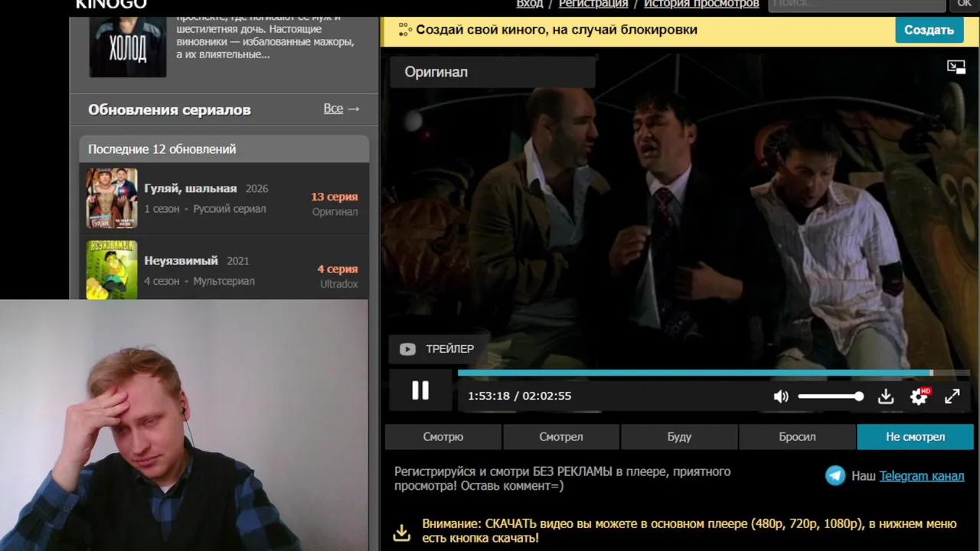
Task: Click the download icon in player controls
Action: pyautogui.click(x=886, y=396)
